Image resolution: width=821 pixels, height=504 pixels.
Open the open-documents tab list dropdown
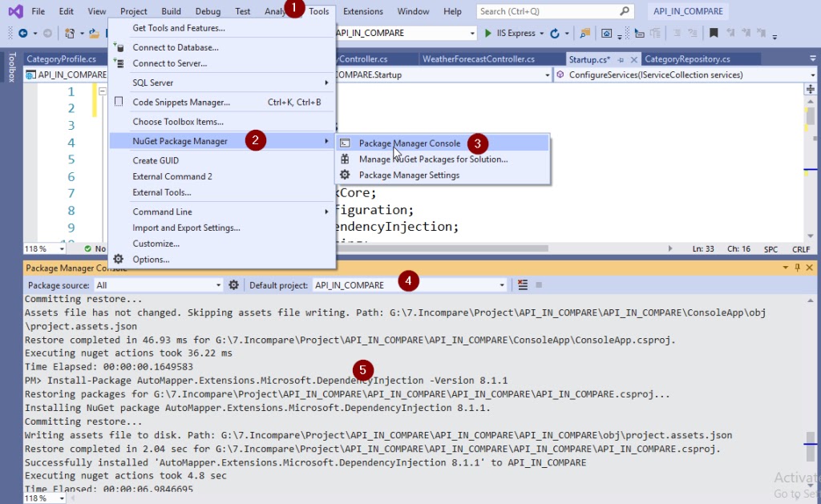point(813,58)
